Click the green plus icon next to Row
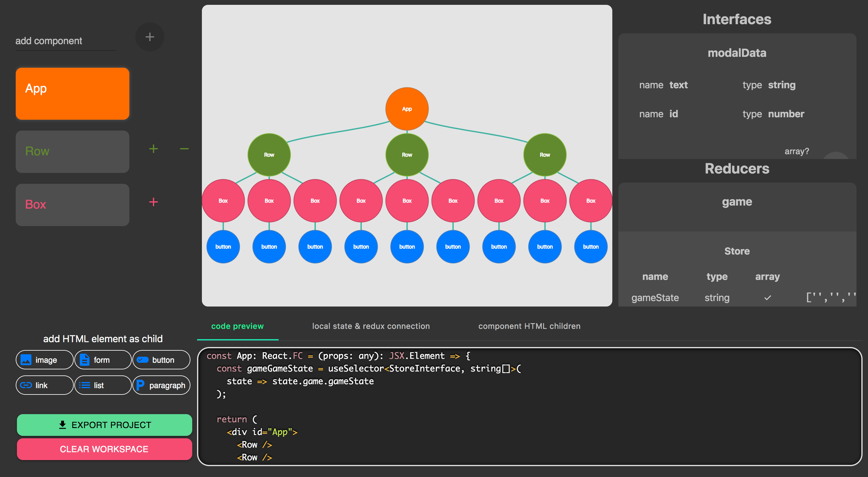Image resolution: width=868 pixels, height=477 pixels. pyautogui.click(x=153, y=149)
